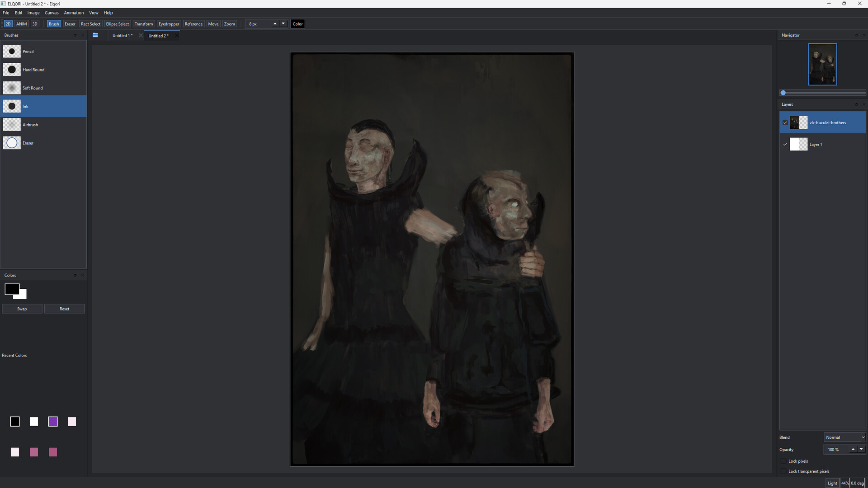
Task: Toggle visibility of Layer 1
Action: (785, 144)
